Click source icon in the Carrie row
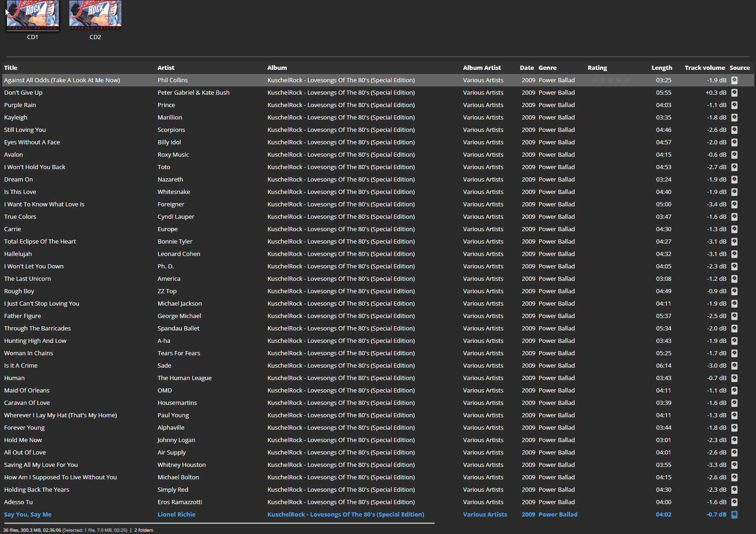The height and width of the screenshot is (534, 756). coord(734,229)
